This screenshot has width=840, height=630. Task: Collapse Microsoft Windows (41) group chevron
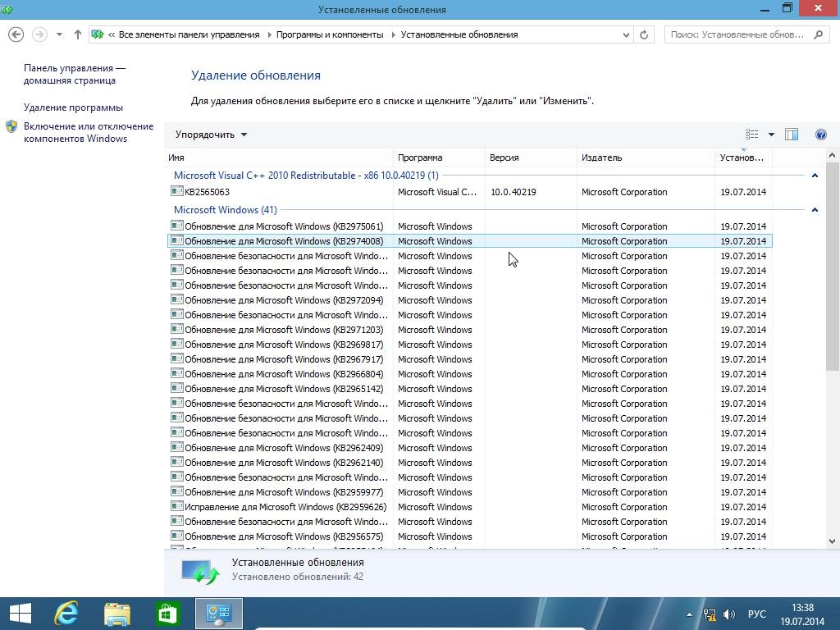815,209
